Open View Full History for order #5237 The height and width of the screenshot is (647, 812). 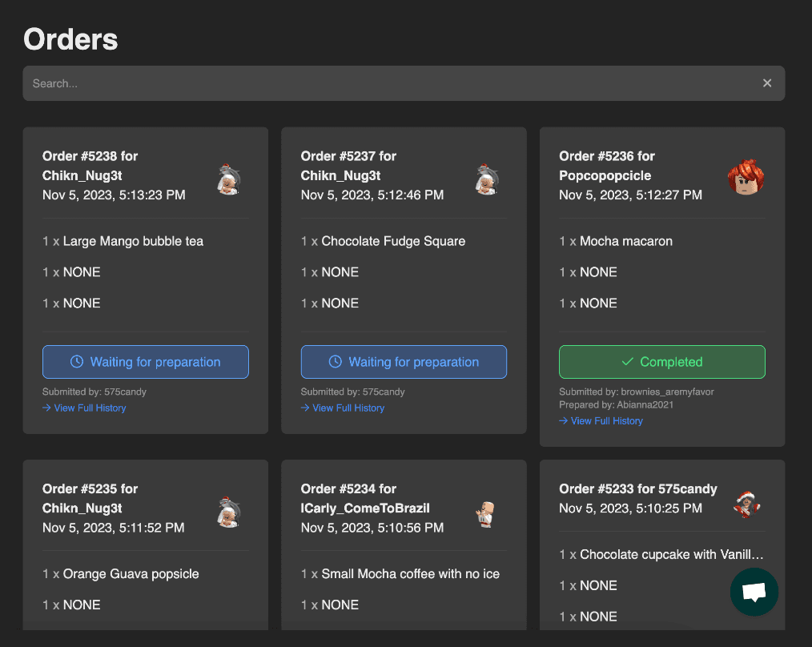pyautogui.click(x=343, y=408)
